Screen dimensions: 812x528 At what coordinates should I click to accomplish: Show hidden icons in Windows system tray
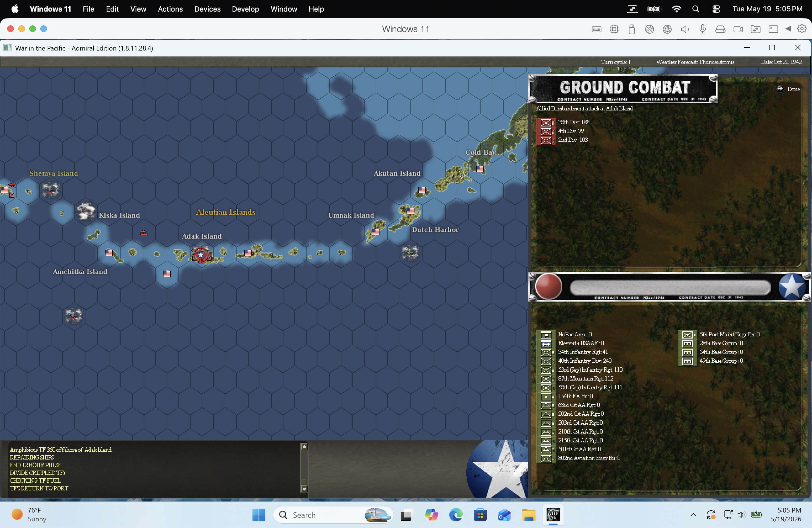pyautogui.click(x=693, y=515)
